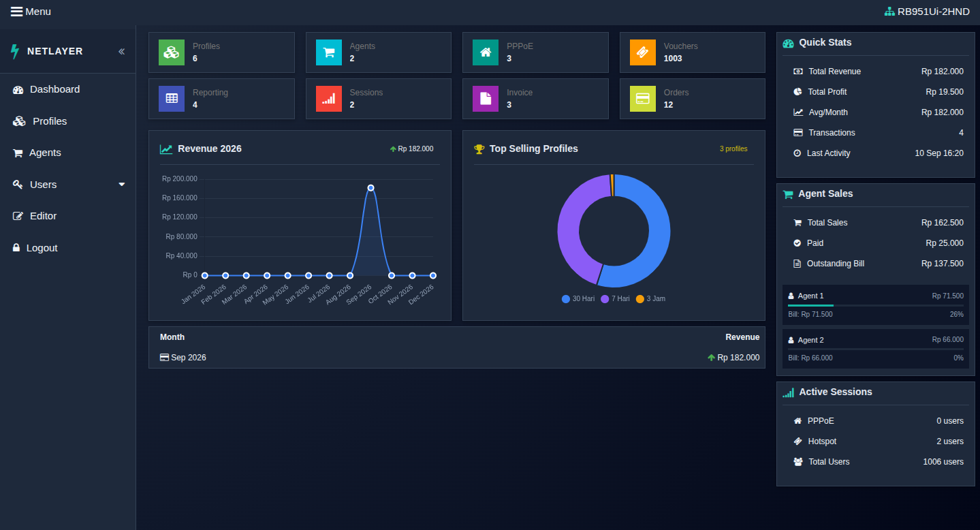Click the Quick Stats dashboard gauge icon
980x530 pixels.
789,43
